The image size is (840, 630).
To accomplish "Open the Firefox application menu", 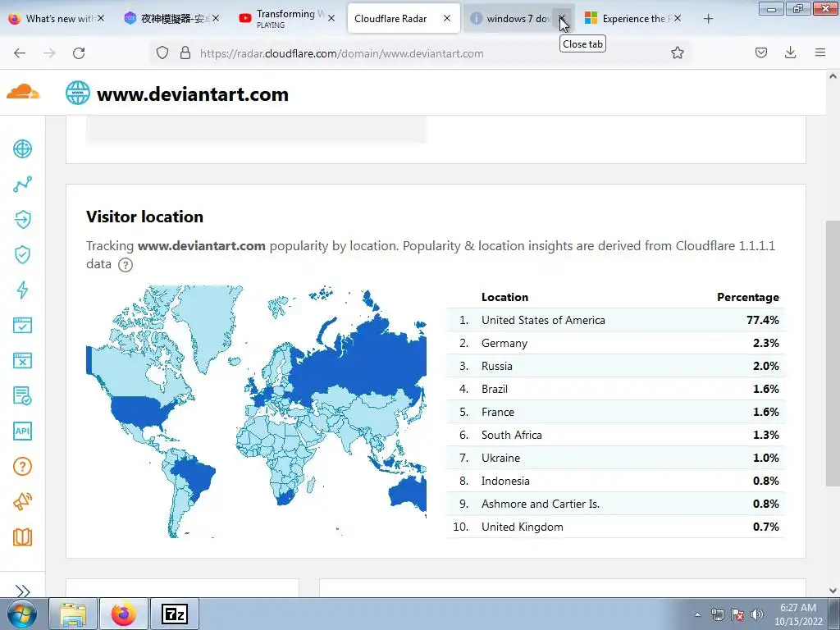I will (x=820, y=52).
